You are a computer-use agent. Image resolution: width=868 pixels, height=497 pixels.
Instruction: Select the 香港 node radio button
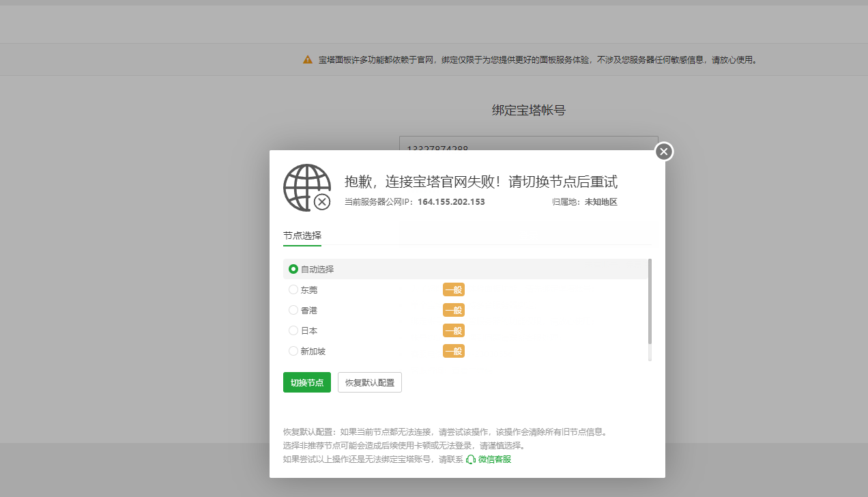pos(293,310)
